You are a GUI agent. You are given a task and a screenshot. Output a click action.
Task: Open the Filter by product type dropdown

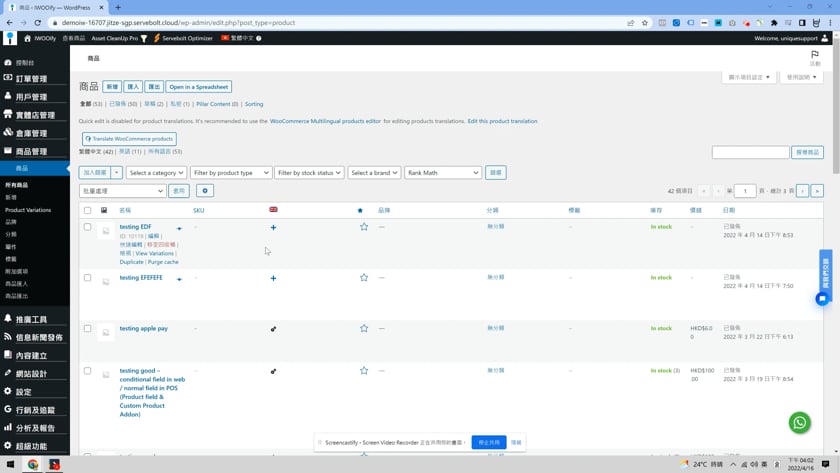231,172
